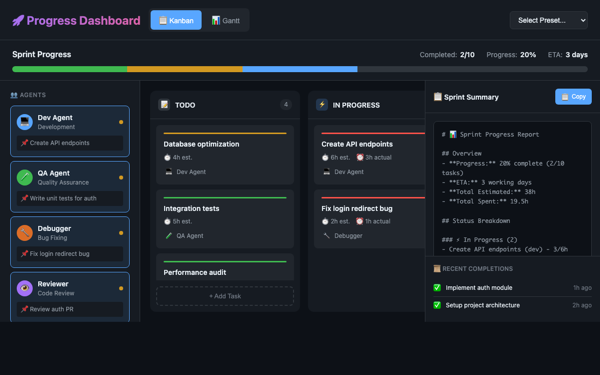Click the Add Task button

(225, 296)
